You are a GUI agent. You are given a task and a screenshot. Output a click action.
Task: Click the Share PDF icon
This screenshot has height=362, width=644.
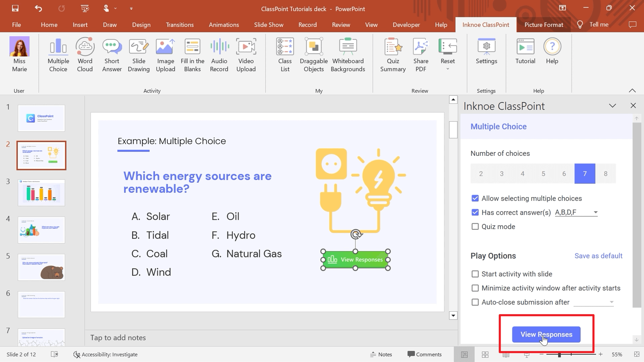[x=421, y=55]
